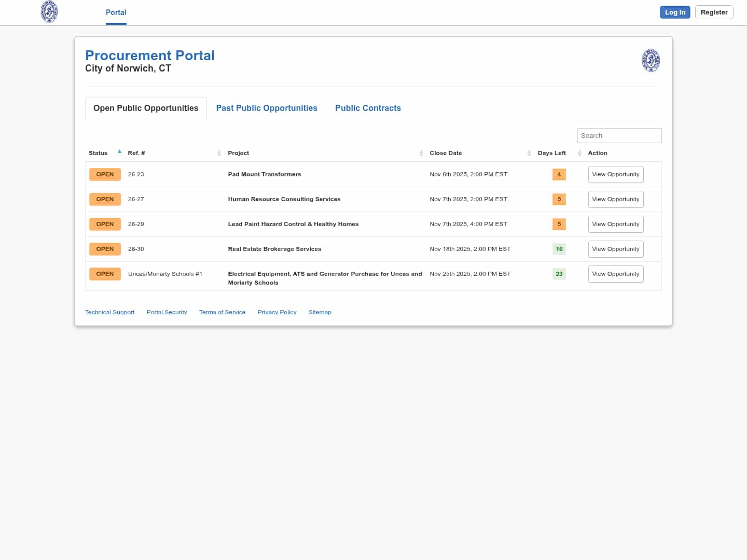Sort by Ref. # column arrows
The height and width of the screenshot is (560, 747).
click(219, 153)
